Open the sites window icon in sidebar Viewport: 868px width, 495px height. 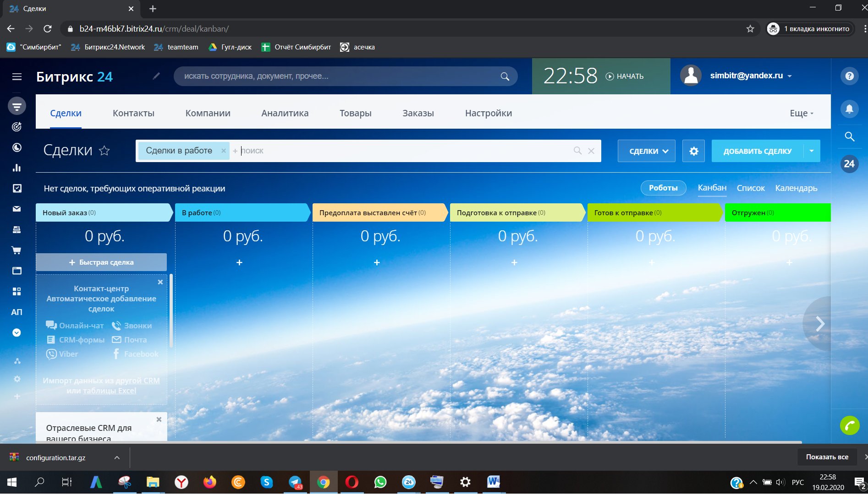(17, 271)
